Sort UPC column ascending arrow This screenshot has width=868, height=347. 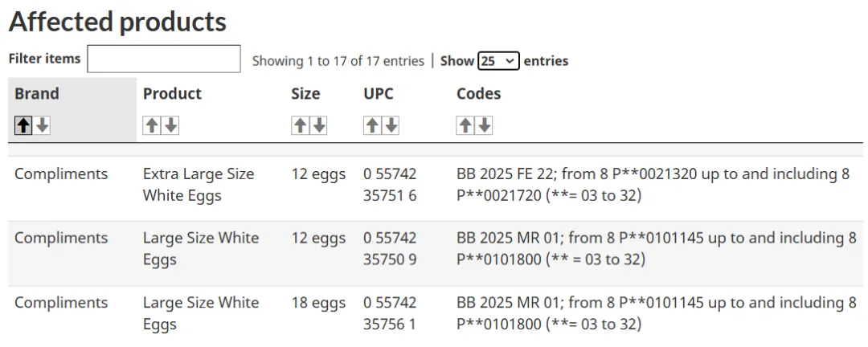[372, 125]
